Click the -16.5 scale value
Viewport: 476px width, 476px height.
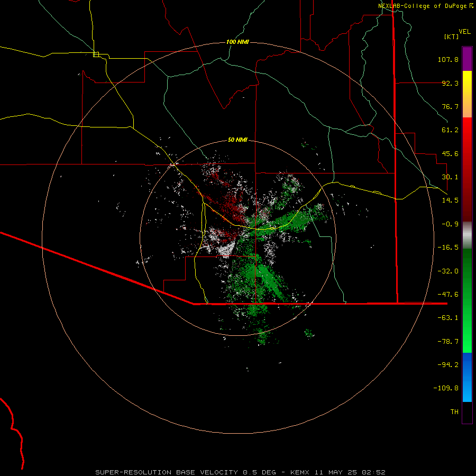(448, 248)
